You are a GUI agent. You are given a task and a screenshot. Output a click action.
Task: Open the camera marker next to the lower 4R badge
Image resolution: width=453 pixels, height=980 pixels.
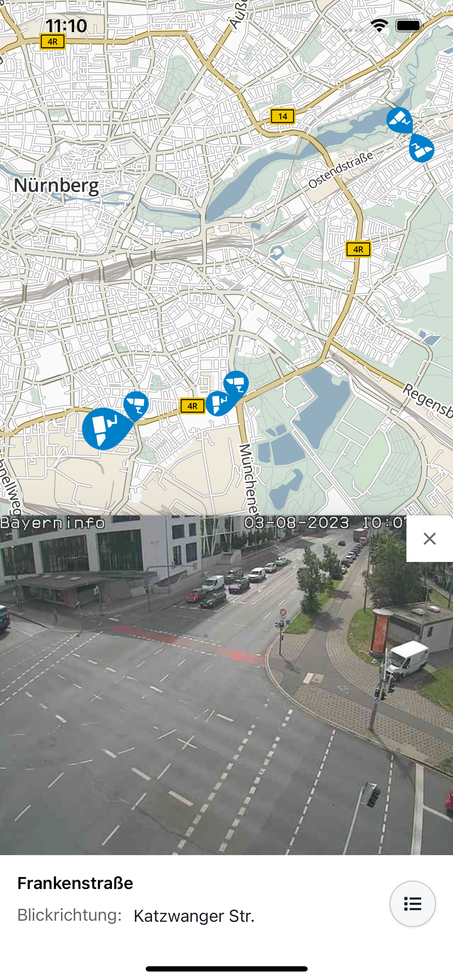(x=219, y=403)
